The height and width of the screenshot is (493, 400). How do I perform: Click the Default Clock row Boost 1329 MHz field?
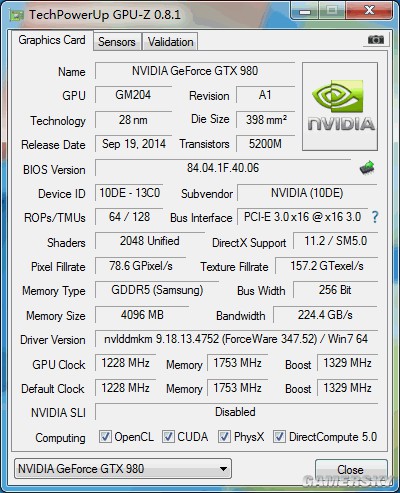pos(347,388)
